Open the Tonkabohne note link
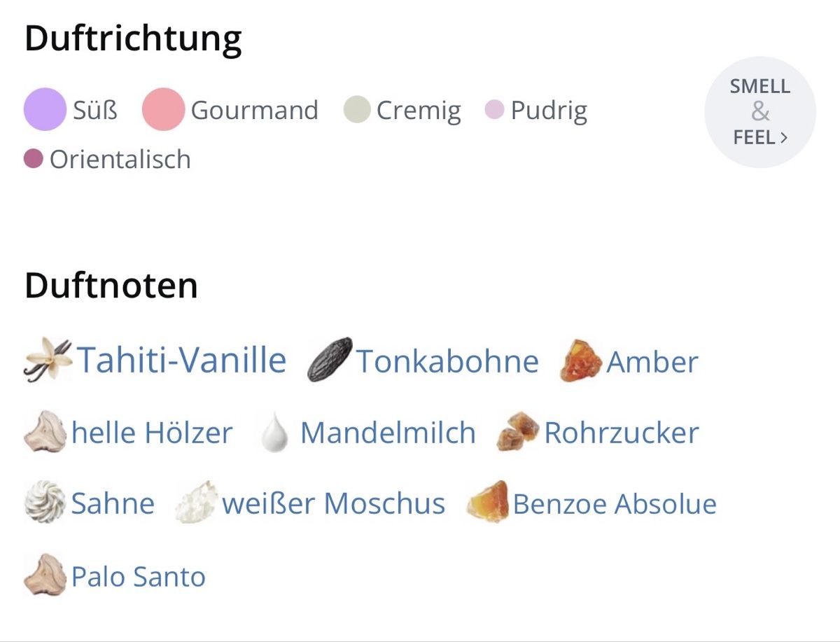The height and width of the screenshot is (642, 840). (448, 362)
